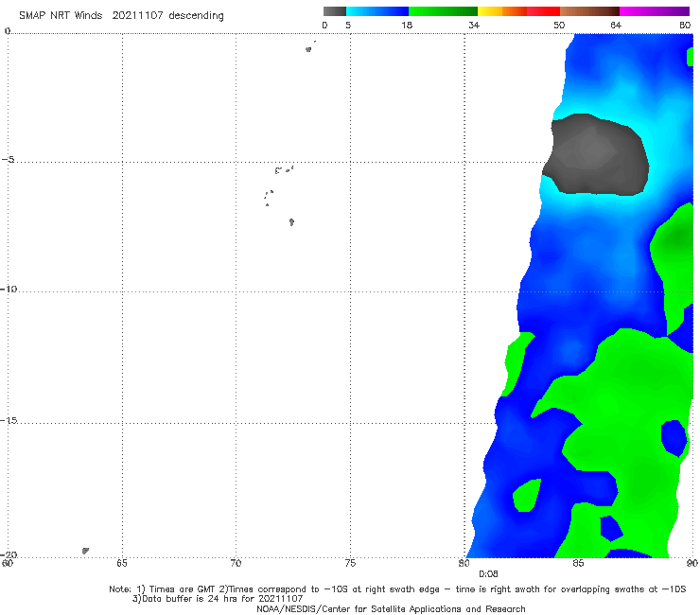Screen dimensions: 700x615
Task: Click the '70' longitude axis label
Action: click(x=236, y=563)
